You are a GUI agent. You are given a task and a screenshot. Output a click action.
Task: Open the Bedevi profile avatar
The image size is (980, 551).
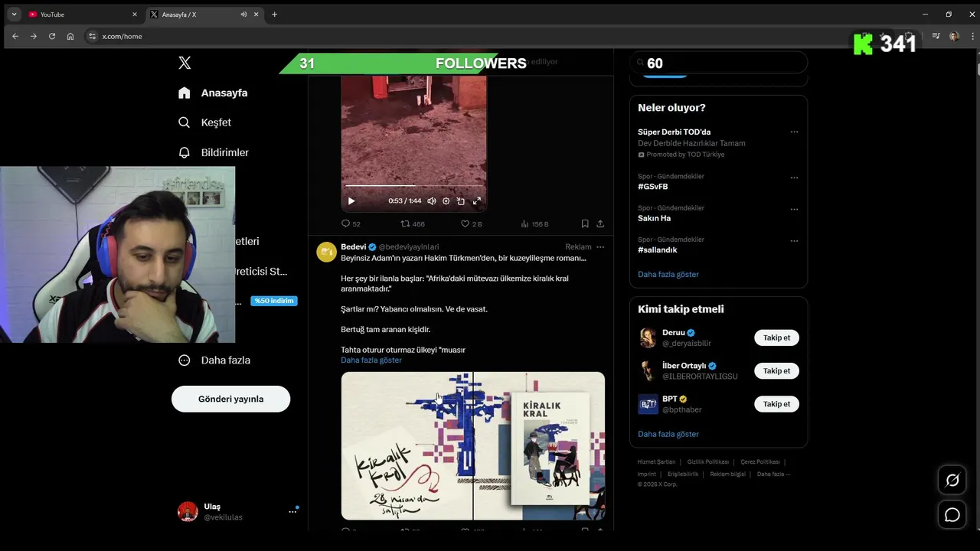click(x=326, y=252)
